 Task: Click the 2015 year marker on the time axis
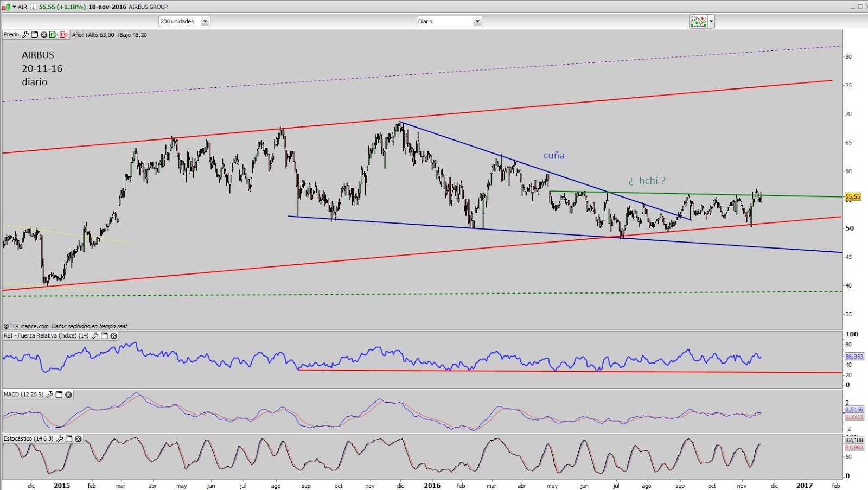(62, 486)
